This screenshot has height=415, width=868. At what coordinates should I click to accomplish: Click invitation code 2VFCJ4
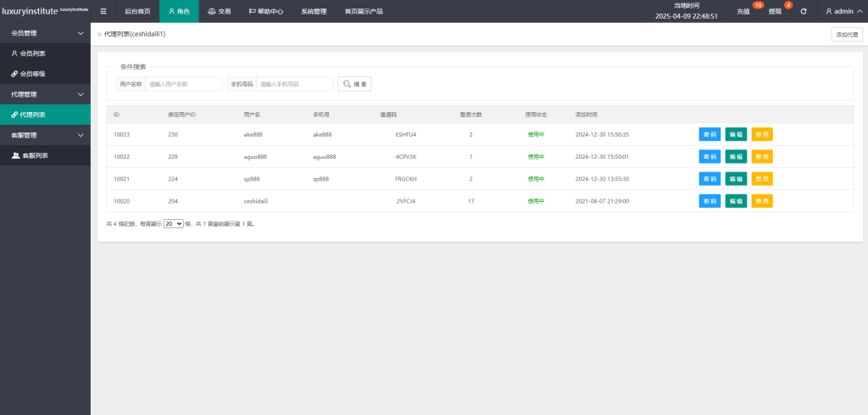406,201
